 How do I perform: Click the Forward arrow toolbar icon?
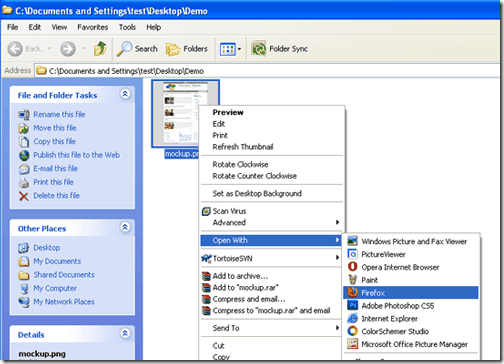tap(68, 49)
